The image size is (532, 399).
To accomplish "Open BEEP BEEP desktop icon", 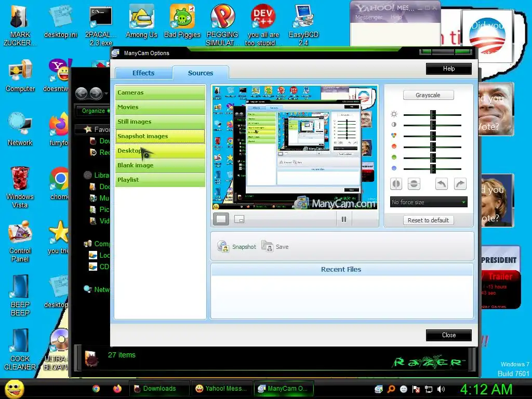I will pos(20,296).
